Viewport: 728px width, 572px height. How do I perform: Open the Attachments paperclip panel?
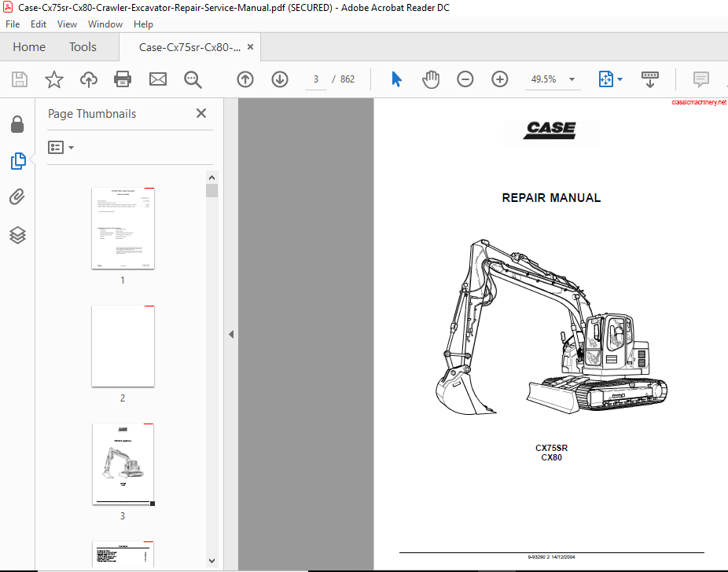(x=17, y=196)
